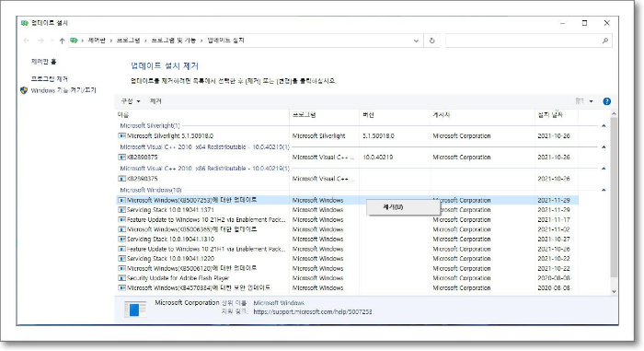Open the view options dropdown arrow

[x=591, y=101]
